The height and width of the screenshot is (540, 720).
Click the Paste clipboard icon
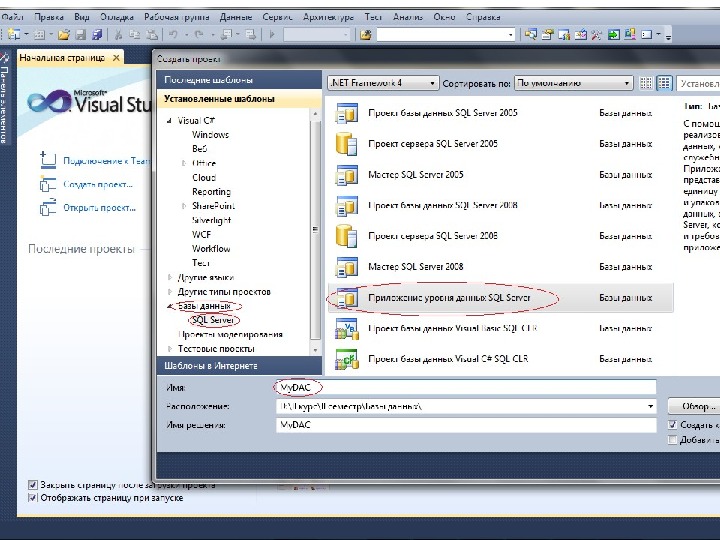click(152, 34)
